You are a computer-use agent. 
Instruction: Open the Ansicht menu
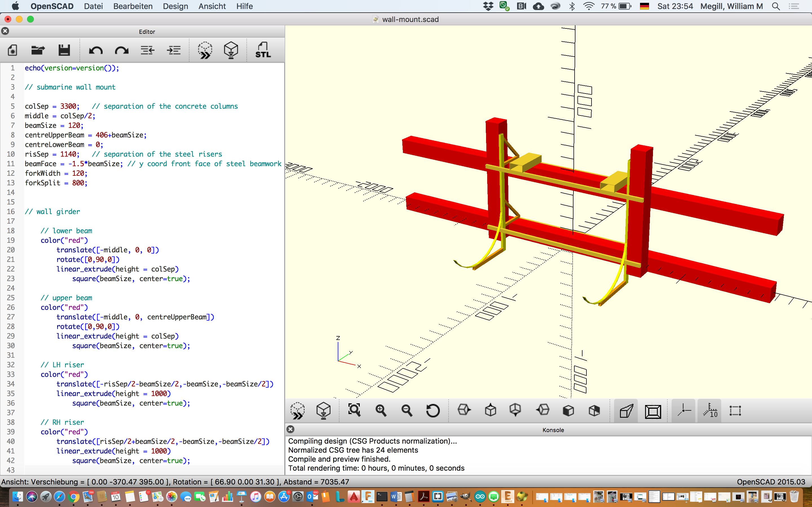(x=212, y=6)
